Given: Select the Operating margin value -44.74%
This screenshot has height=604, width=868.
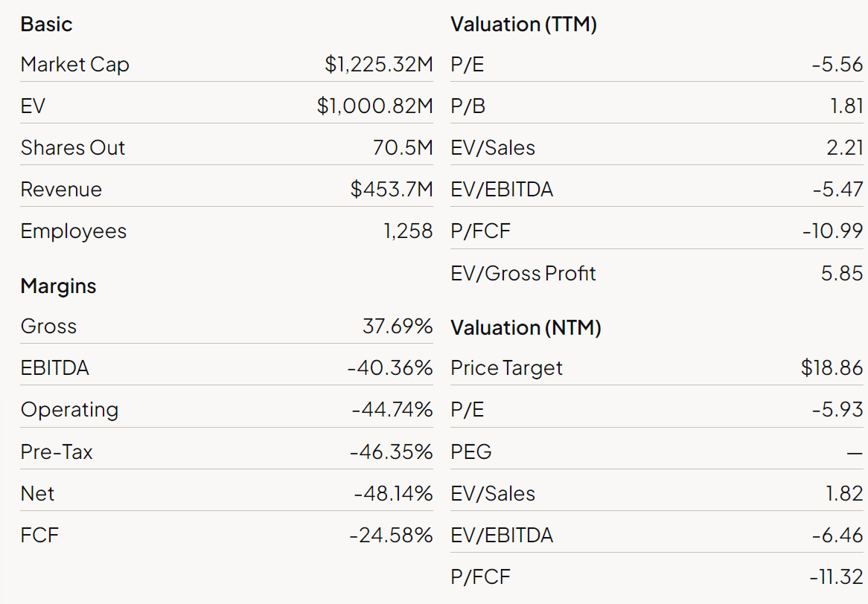Looking at the screenshot, I should [x=392, y=410].
